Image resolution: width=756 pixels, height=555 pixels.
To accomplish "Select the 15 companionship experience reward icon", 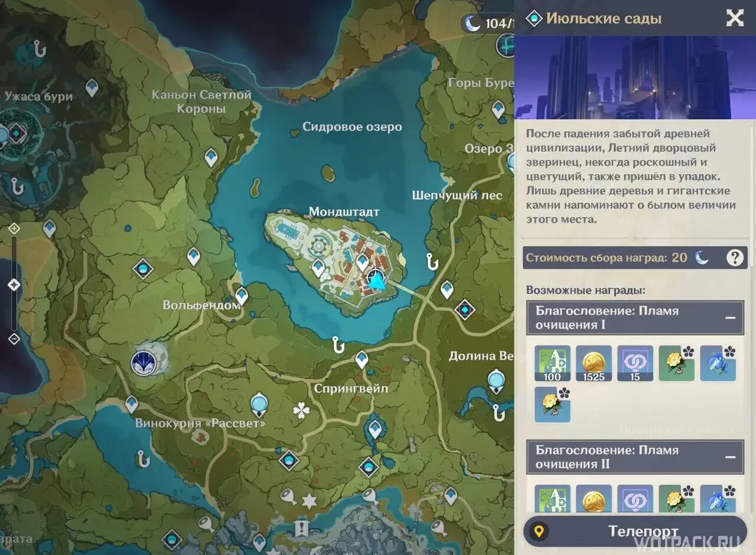I will tap(636, 363).
